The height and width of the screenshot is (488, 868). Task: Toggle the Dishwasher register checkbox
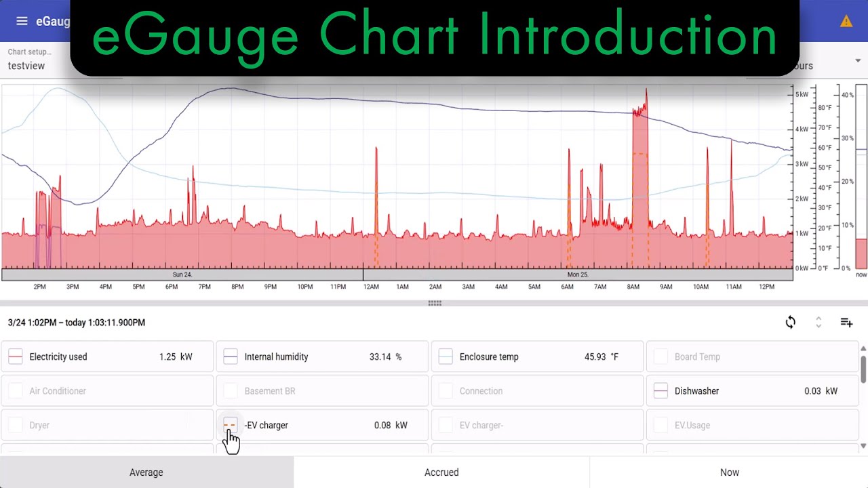(x=660, y=391)
